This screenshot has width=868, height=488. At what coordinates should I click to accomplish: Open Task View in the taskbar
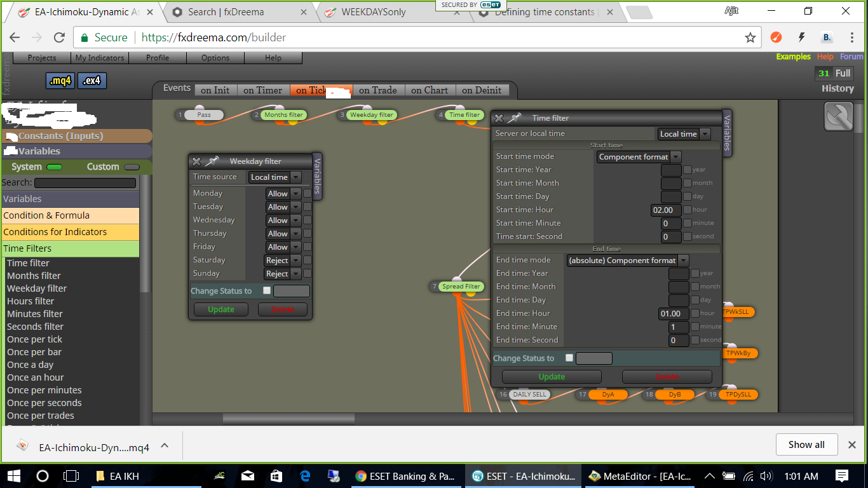71,475
